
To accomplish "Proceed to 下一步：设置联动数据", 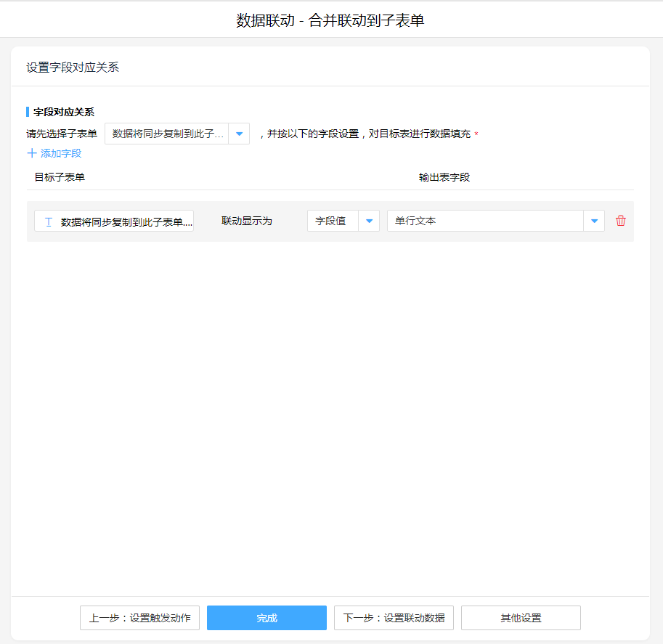I will (x=394, y=618).
